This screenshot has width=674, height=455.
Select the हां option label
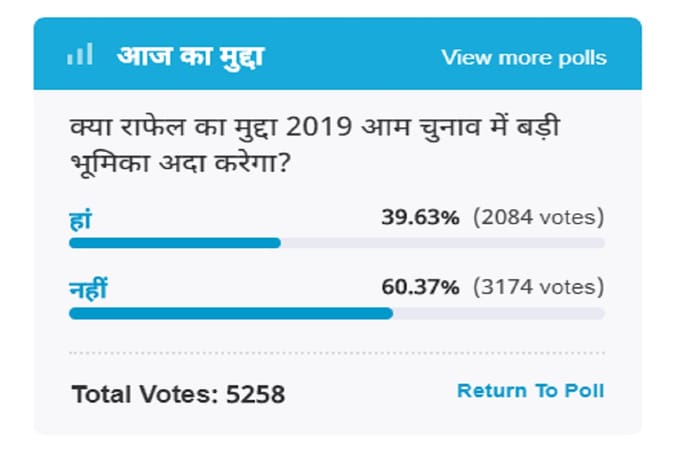click(80, 218)
